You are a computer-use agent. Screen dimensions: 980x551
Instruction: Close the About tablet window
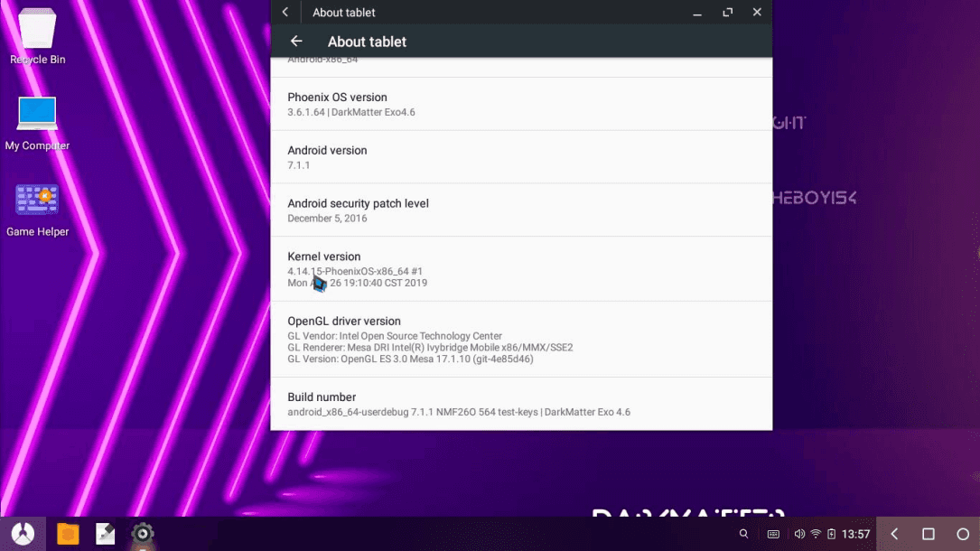coord(757,12)
